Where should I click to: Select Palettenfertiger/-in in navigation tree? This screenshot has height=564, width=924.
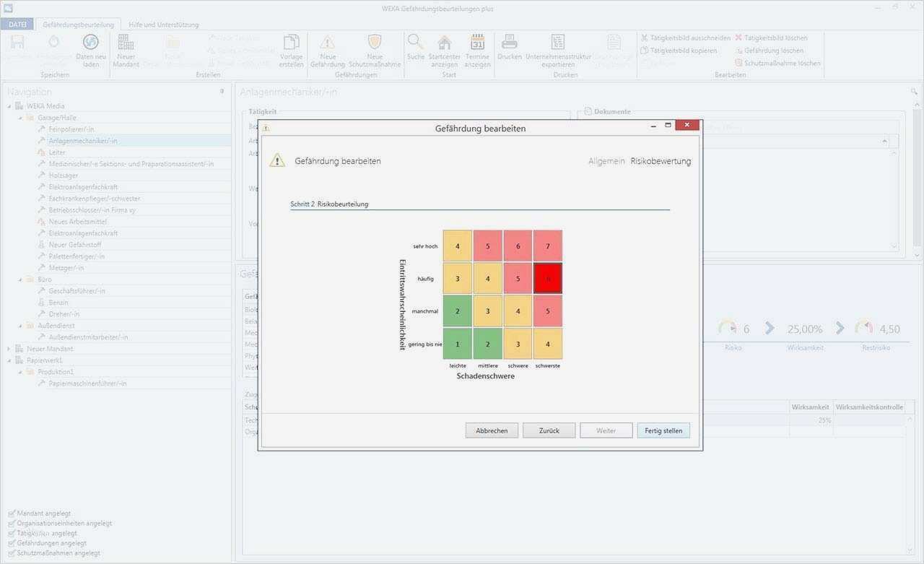click(x=77, y=256)
